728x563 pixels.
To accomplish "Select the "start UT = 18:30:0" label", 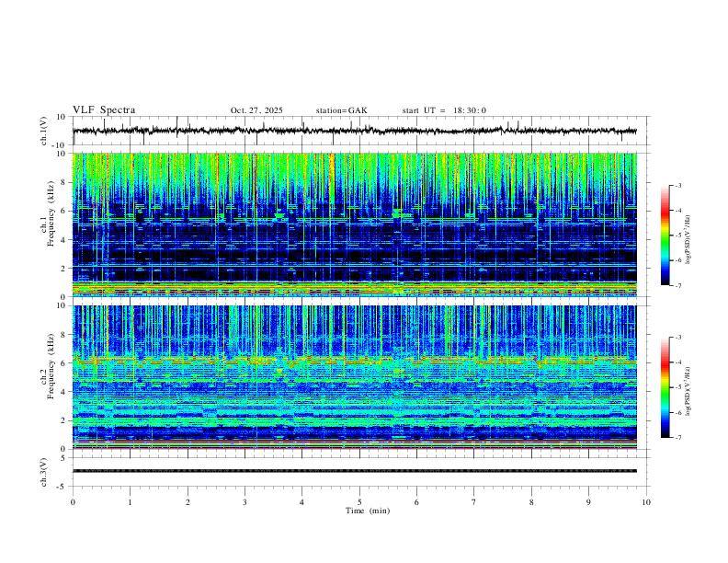I will coord(444,110).
